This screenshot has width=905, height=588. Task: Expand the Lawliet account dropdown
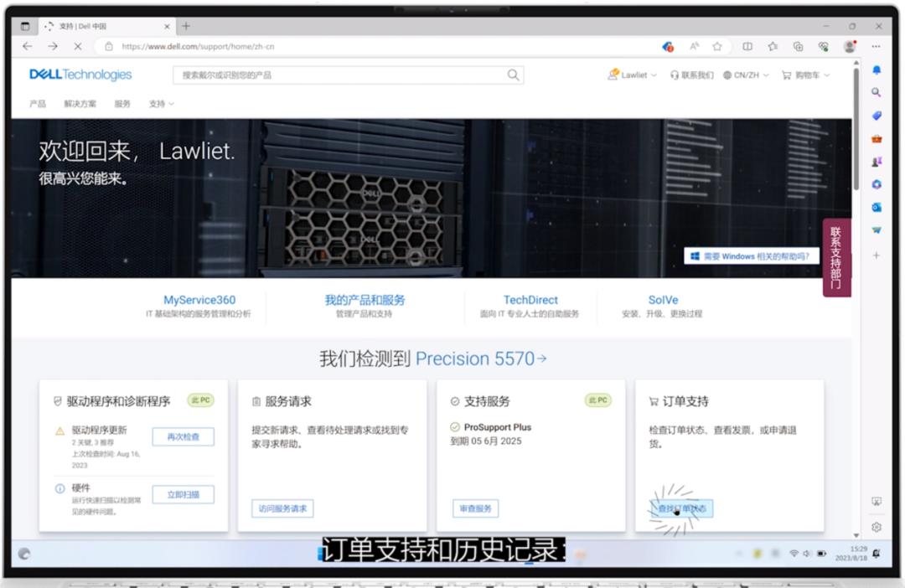[x=631, y=75]
